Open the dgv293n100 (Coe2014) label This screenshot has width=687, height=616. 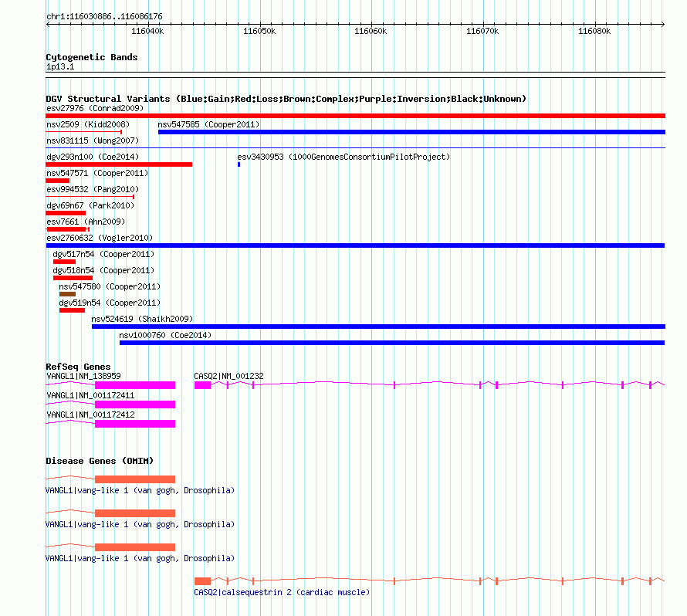(93, 157)
